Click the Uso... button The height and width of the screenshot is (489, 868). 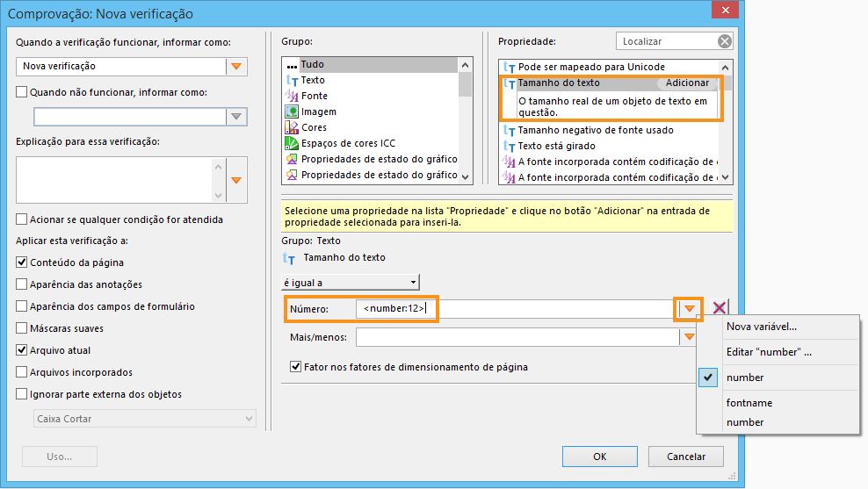(59, 457)
